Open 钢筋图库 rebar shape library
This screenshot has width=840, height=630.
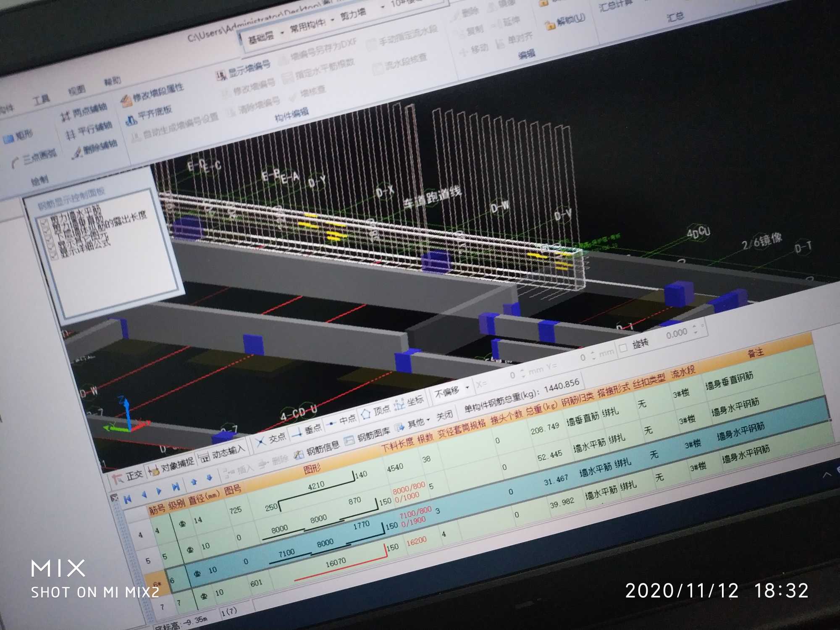(367, 437)
